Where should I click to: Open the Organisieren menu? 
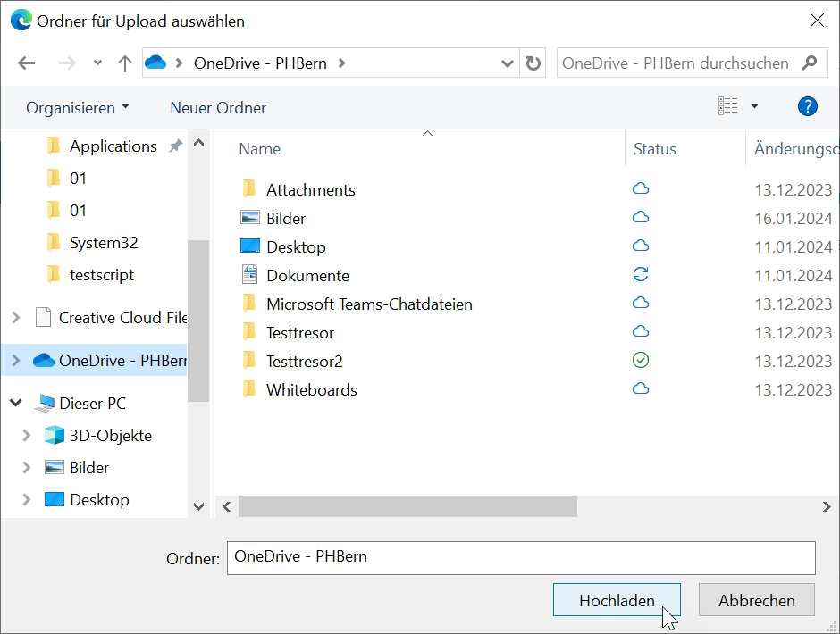point(77,108)
